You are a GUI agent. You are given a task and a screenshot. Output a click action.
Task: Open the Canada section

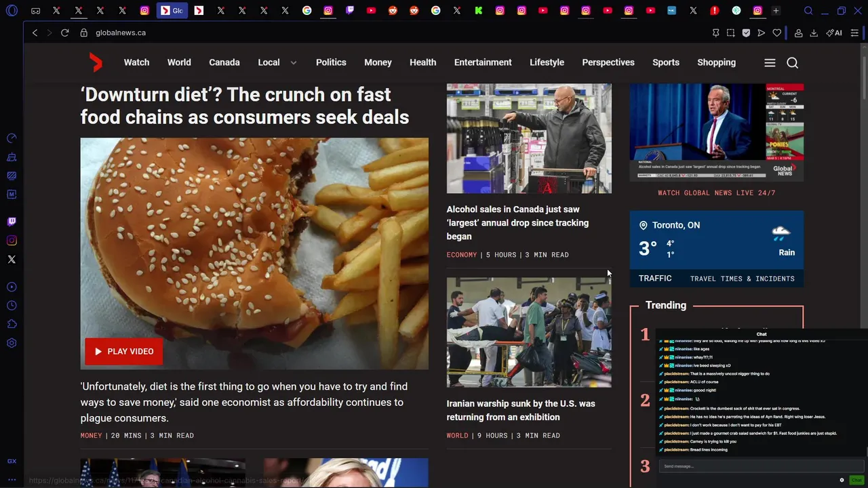224,62
